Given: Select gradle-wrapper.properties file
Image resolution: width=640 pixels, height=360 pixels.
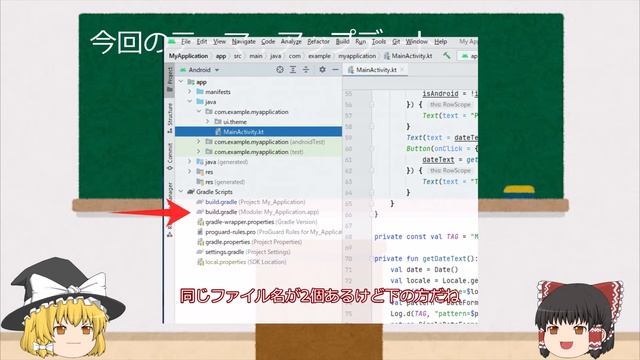Looking at the screenshot, I should point(257,222).
